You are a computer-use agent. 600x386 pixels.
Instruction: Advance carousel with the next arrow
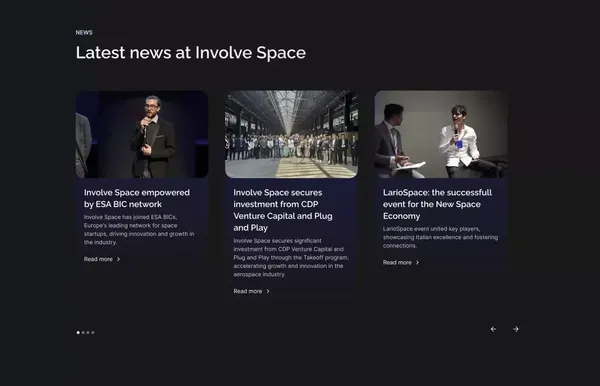516,329
